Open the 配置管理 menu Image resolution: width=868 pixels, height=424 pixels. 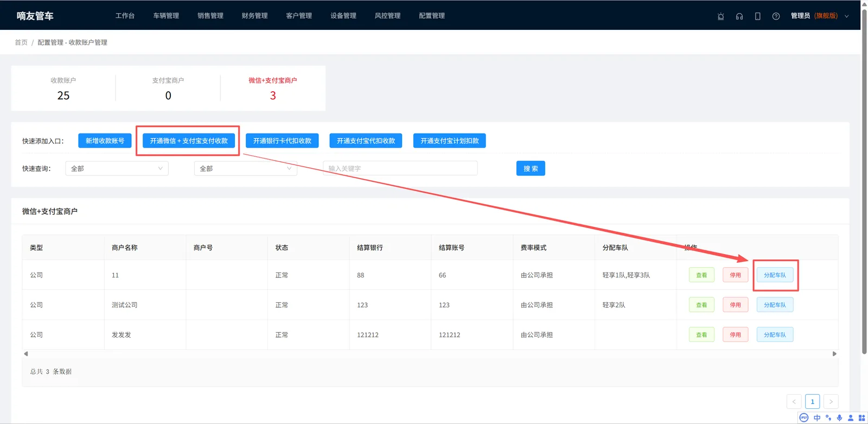[x=432, y=16]
